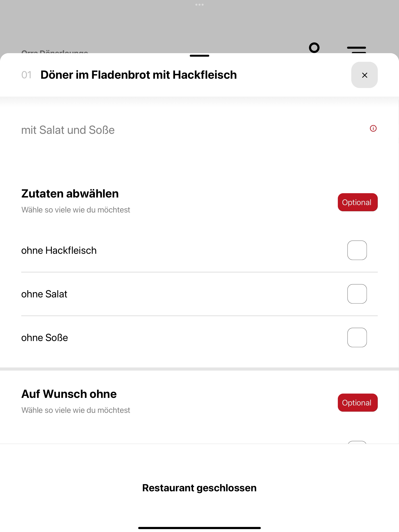Viewport: 399px width, 532px height.
Task: Tap the Zutaten abwählen section heading
Action: (x=70, y=194)
